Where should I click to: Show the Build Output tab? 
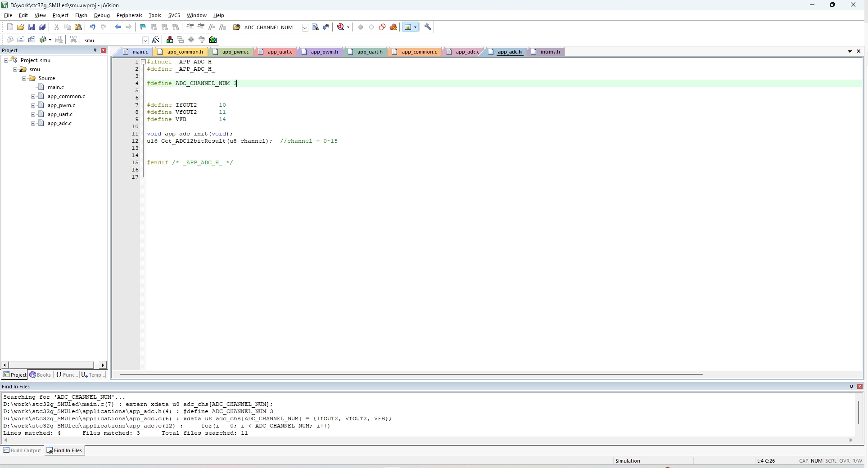tap(23, 450)
